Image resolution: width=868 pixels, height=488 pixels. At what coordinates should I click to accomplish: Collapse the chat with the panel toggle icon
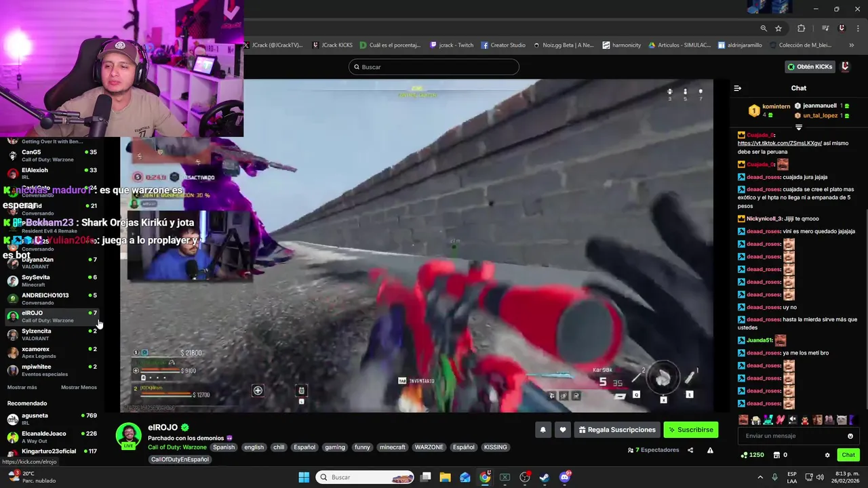(738, 88)
